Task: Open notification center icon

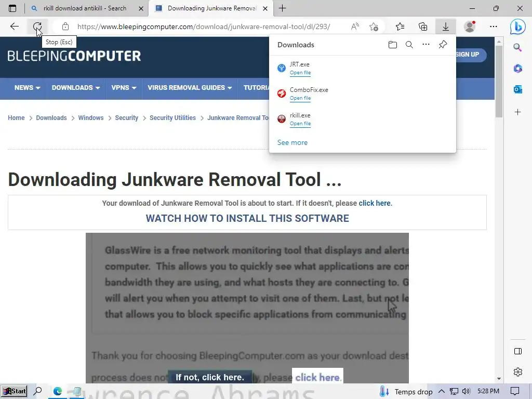Action: click(515, 392)
